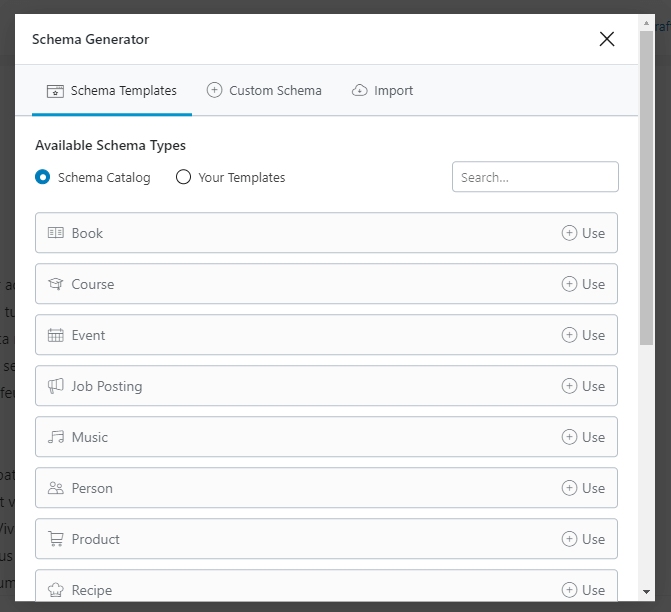Click the scrollbar down arrow

(646, 592)
